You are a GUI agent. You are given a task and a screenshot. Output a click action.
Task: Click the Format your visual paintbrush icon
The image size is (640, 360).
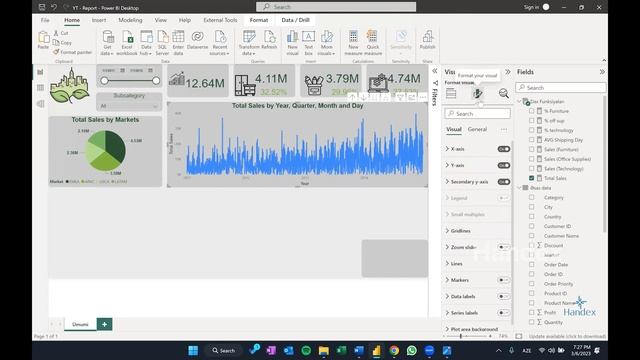477,93
